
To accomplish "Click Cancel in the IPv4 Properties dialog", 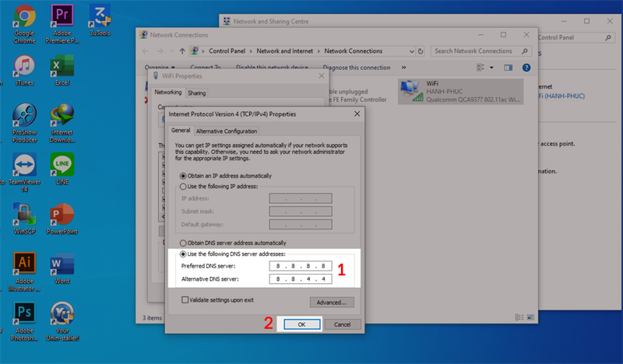I will click(x=342, y=324).
